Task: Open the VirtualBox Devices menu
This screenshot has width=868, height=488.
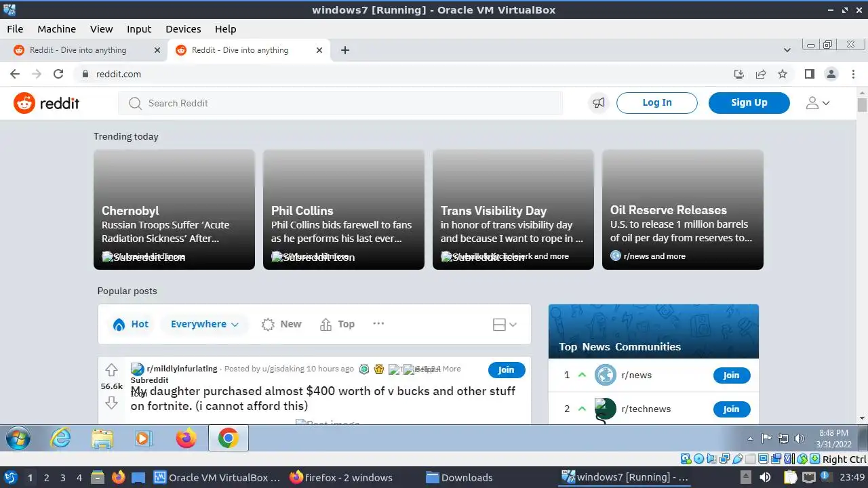Action: tap(183, 29)
